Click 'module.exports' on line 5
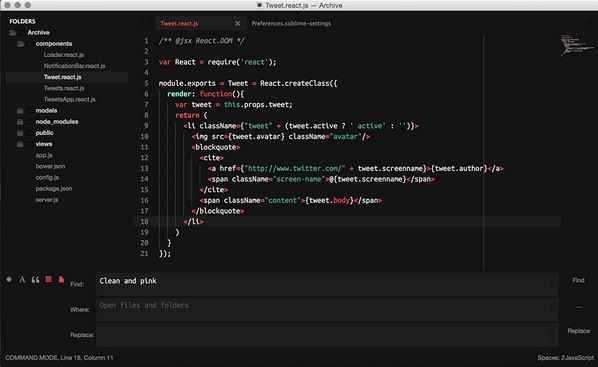Image resolution: width=598 pixels, height=367 pixels. coord(187,84)
